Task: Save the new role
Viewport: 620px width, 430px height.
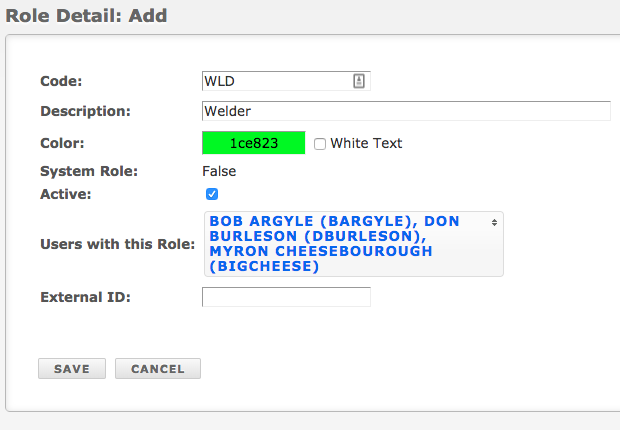Action: 72,369
